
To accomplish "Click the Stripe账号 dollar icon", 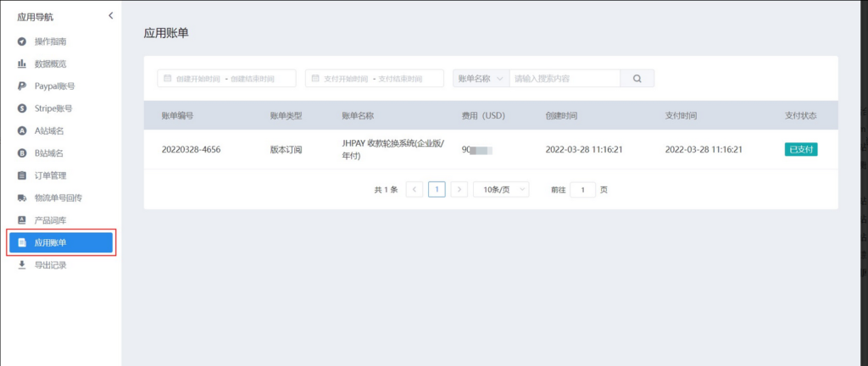I will [x=22, y=108].
